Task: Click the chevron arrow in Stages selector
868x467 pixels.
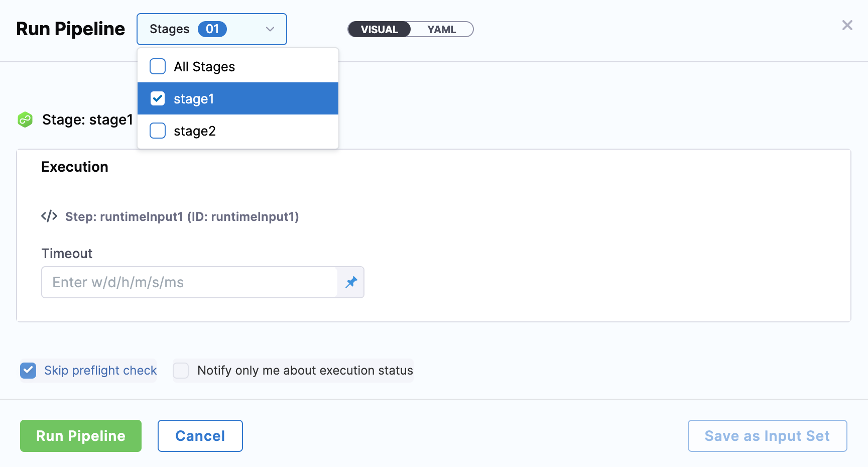Action: point(270,29)
